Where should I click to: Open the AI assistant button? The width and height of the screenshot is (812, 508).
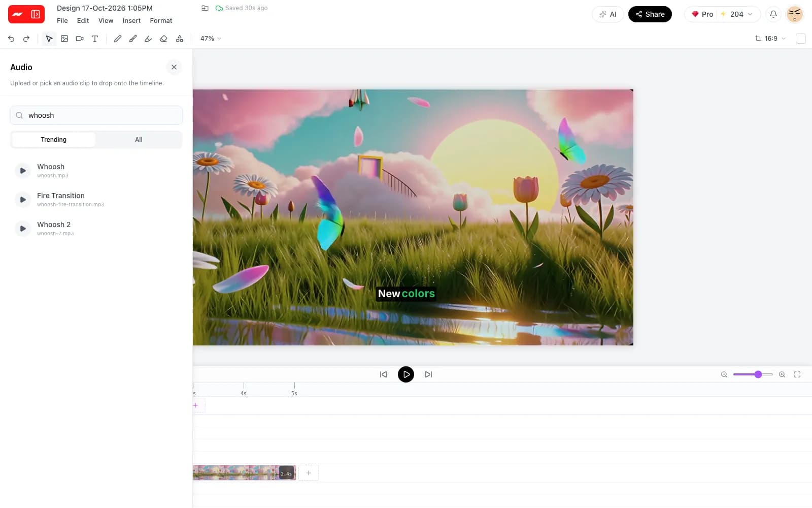608,14
